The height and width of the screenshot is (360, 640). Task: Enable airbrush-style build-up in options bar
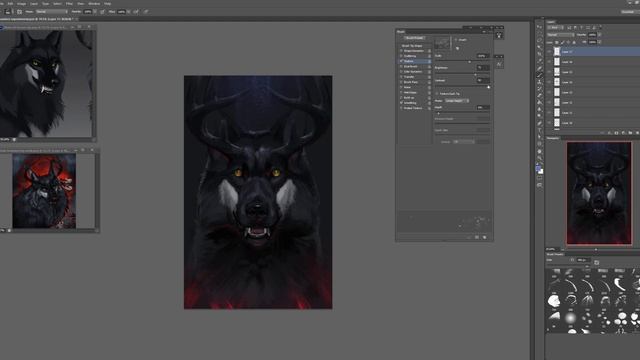(136, 12)
